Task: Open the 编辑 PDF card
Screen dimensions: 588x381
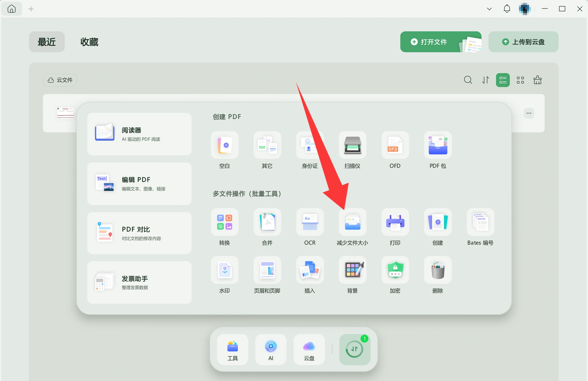Action: pos(139,184)
